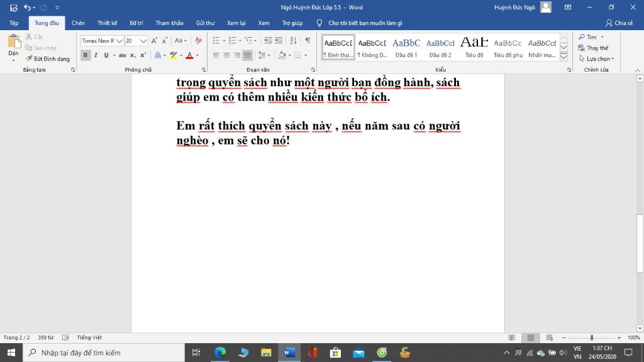
Task: Decrease font size with the shrink font icon
Action: point(164,41)
